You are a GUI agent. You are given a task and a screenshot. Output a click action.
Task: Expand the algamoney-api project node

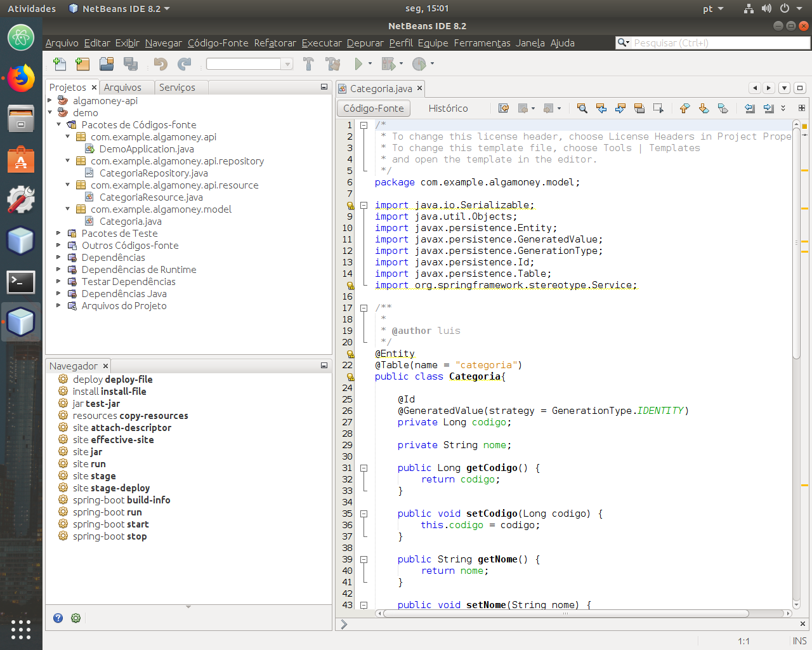pos(50,100)
